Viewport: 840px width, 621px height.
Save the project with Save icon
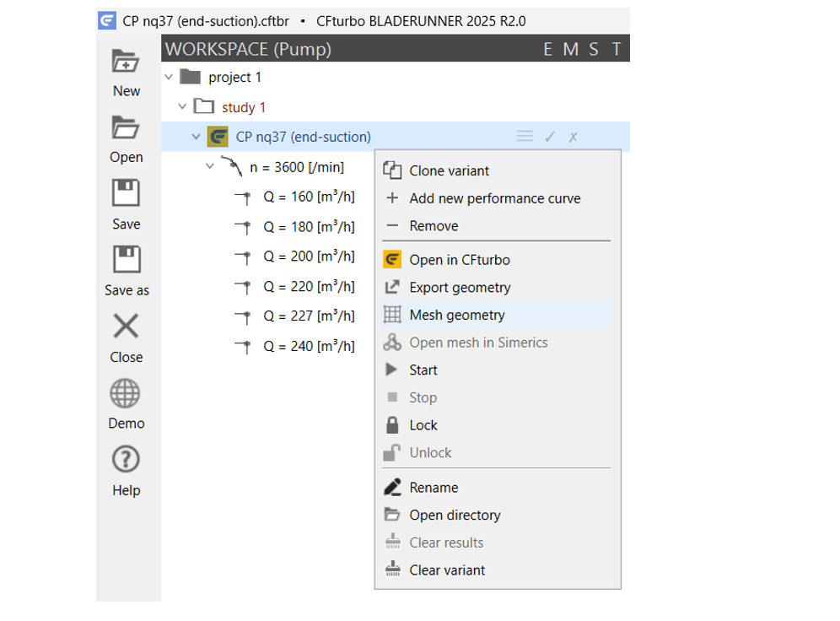(x=126, y=193)
